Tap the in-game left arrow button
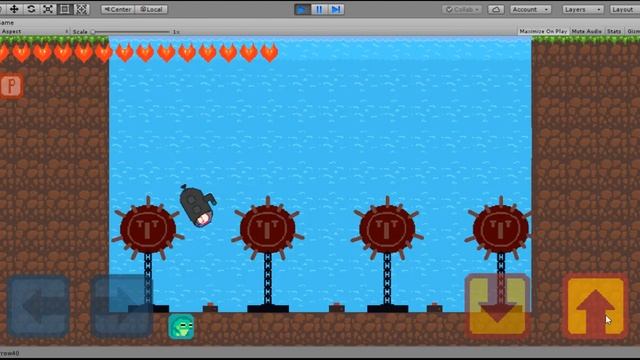Image resolution: width=640 pixels, height=360 pixels. tap(38, 307)
